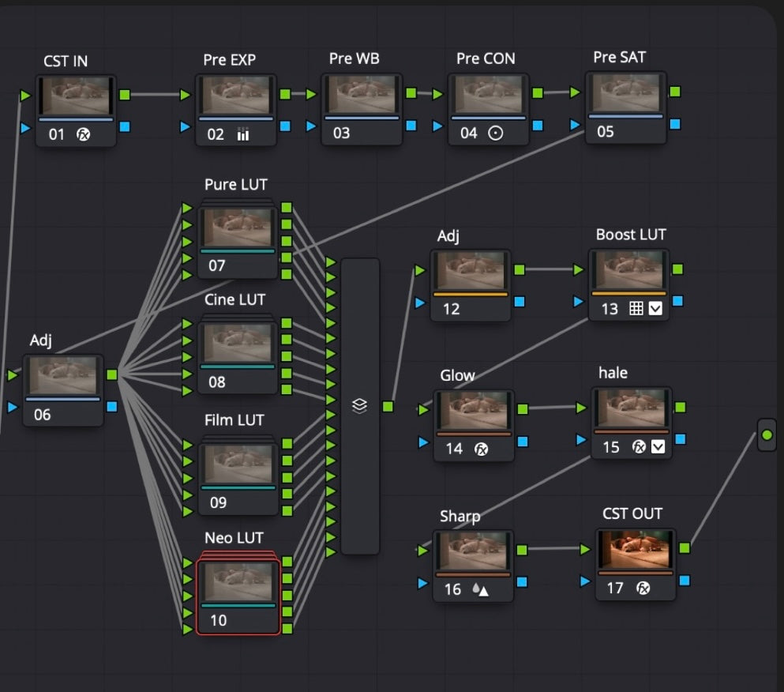Click the 'Film LUT' node label
The height and width of the screenshot is (692, 784).
234,420
